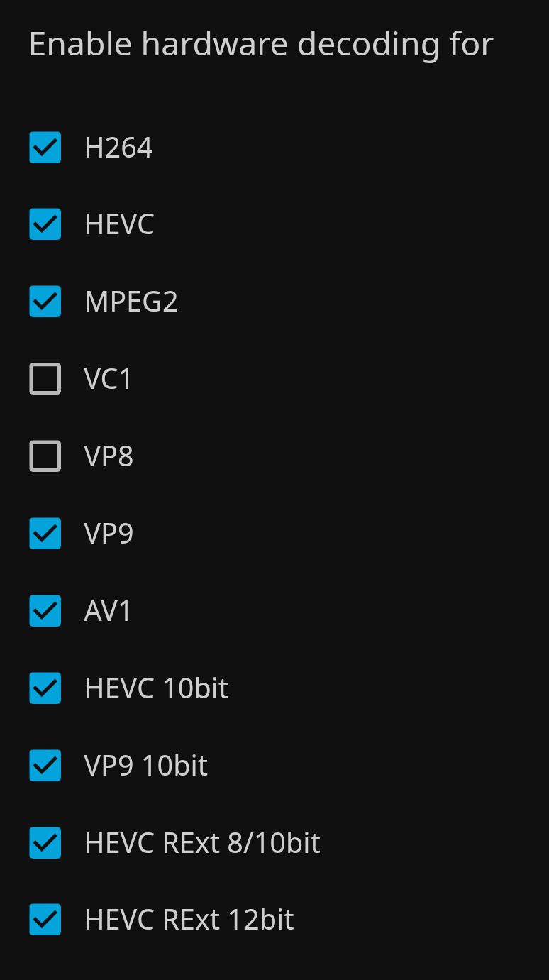
Task: Click the "HEVC 10bit" label text
Action: pos(157,688)
